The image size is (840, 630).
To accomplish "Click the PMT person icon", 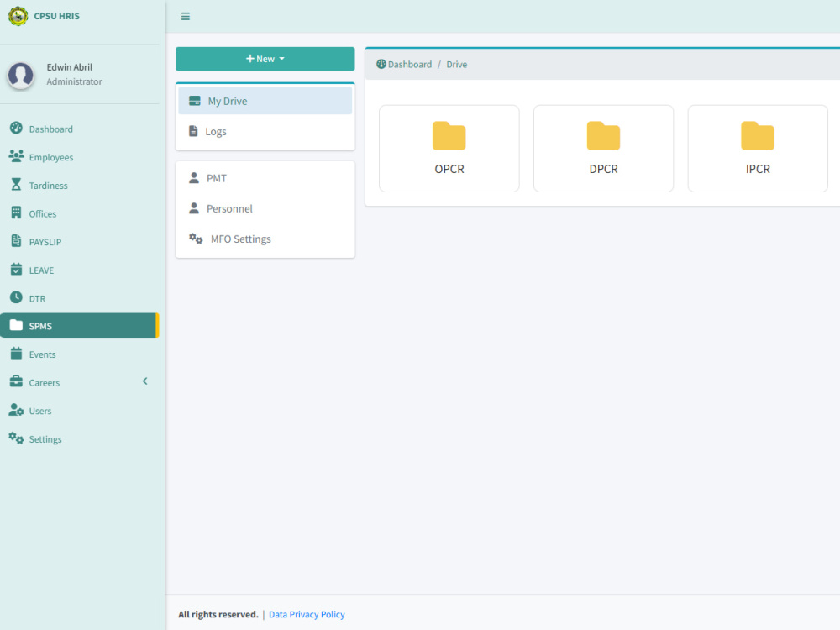I will coord(194,178).
